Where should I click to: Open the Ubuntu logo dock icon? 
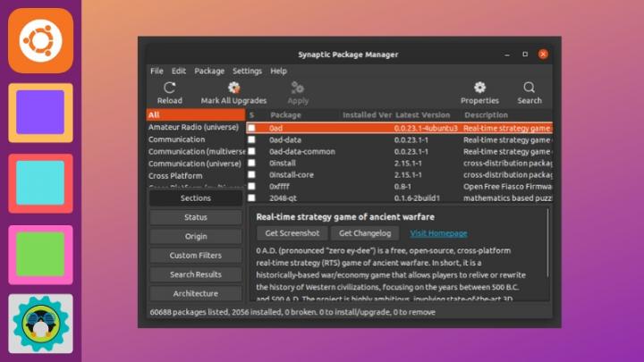point(41,40)
